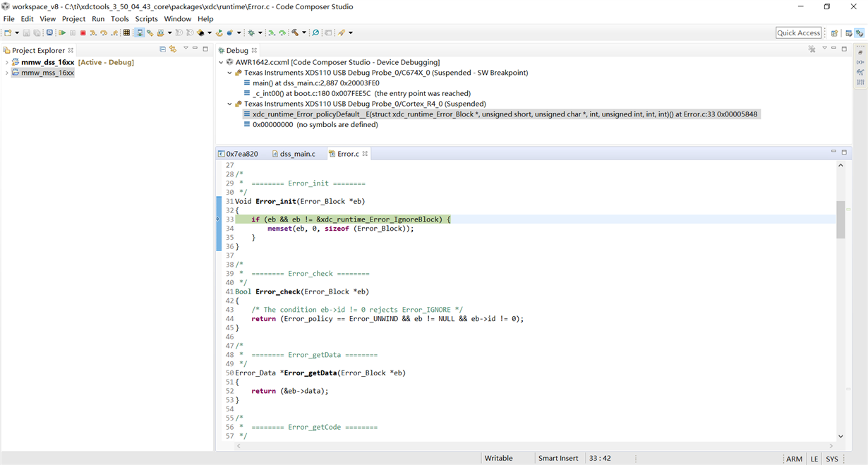The width and height of the screenshot is (868, 465).
Task: Collapse the AWR1642.ccxml debug session node
Action: tap(221, 62)
